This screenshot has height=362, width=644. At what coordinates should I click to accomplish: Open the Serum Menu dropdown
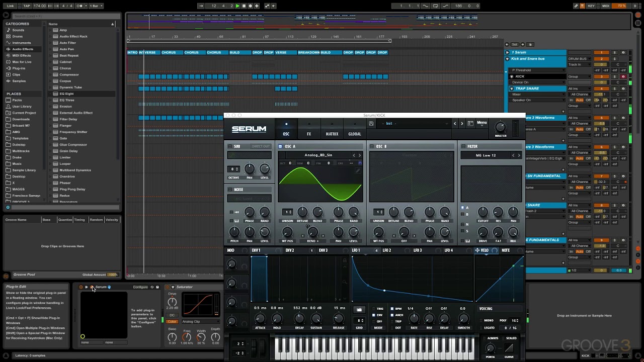[x=482, y=123]
